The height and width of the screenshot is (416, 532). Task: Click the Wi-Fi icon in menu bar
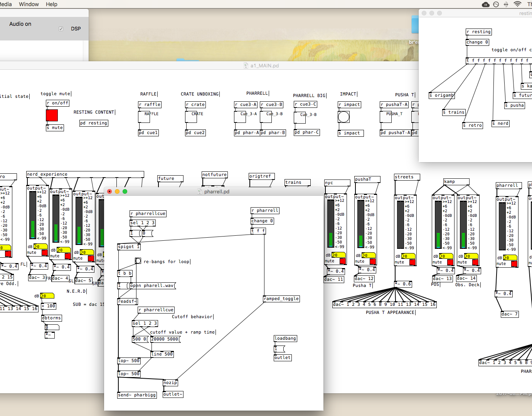[x=517, y=4]
